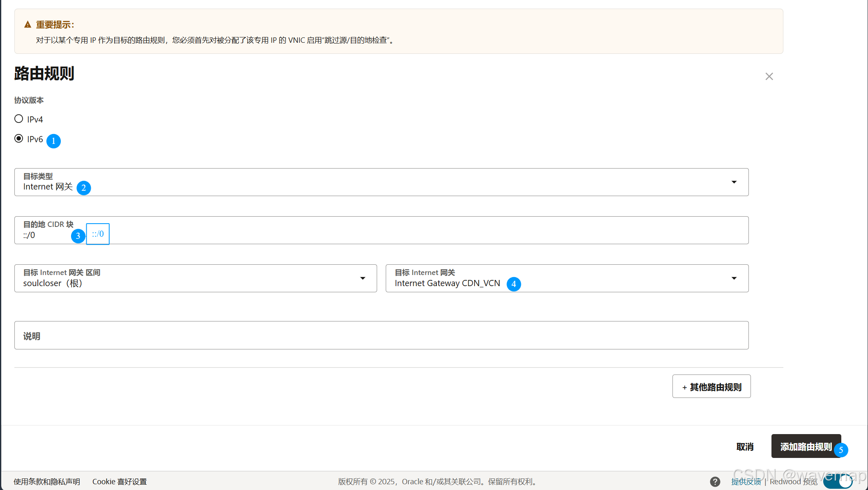The height and width of the screenshot is (490, 868).
Task: Click the blue step 5 badge
Action: [840, 450]
